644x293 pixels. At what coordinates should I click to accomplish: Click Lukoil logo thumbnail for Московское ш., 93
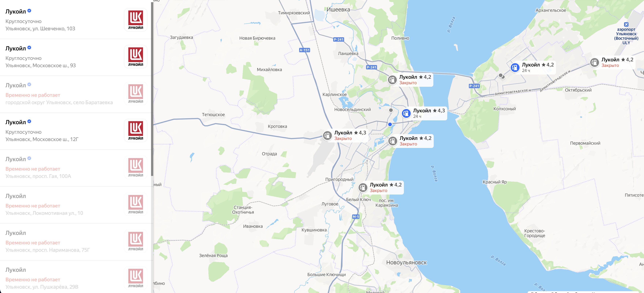135,57
